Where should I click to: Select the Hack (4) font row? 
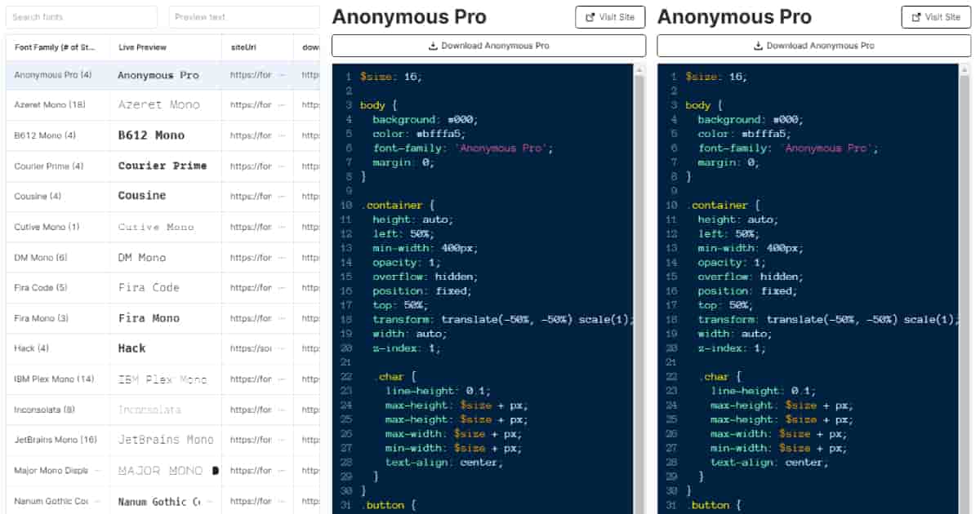coord(163,348)
